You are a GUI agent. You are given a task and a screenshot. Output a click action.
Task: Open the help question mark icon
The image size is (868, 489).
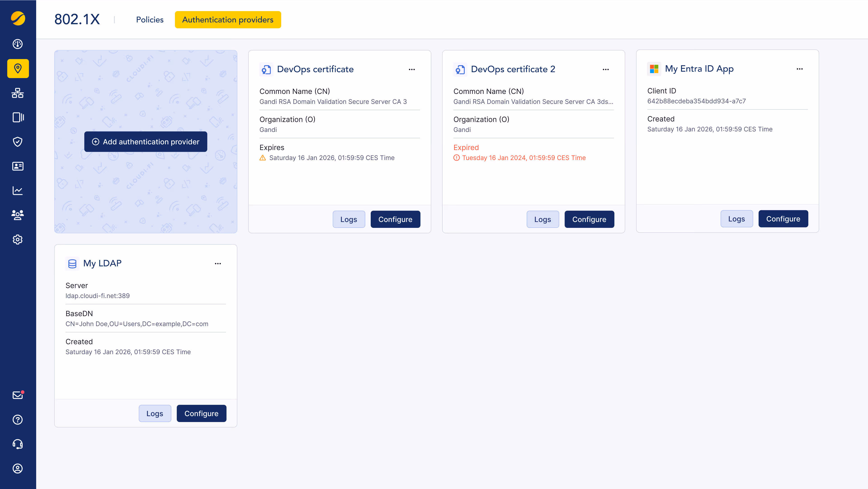click(x=18, y=420)
